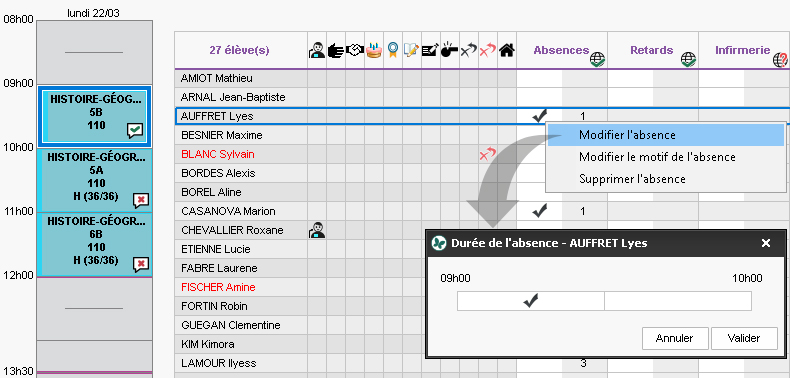
Task: Click the black memo edit icon header
Action: [x=431, y=50]
